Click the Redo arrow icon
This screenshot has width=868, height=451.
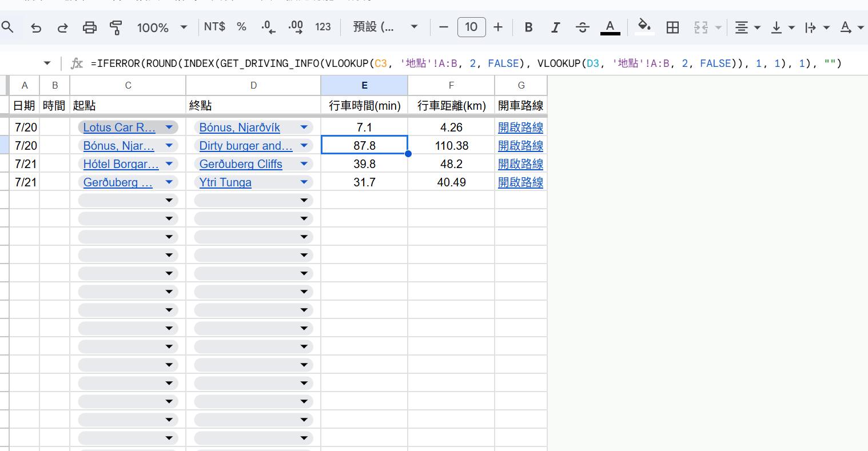(x=63, y=27)
